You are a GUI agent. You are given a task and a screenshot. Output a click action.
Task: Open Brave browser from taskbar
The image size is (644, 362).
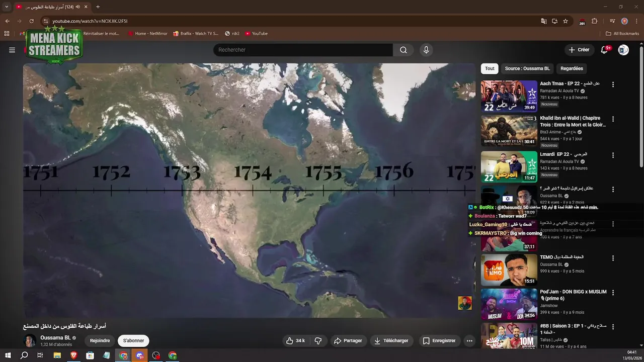coord(73,355)
